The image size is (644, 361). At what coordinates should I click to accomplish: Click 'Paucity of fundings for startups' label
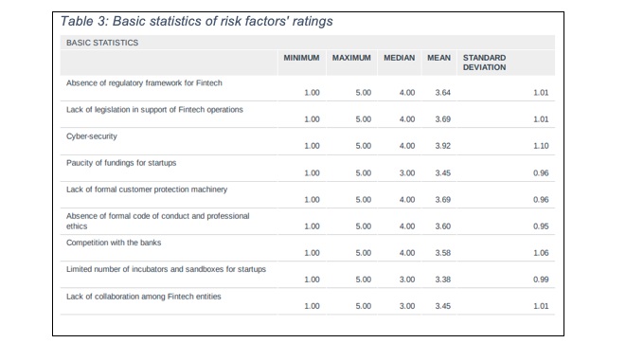121,163
